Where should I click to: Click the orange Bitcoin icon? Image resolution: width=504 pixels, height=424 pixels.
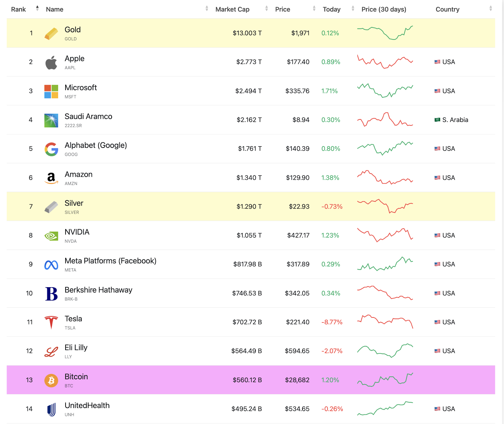51,380
